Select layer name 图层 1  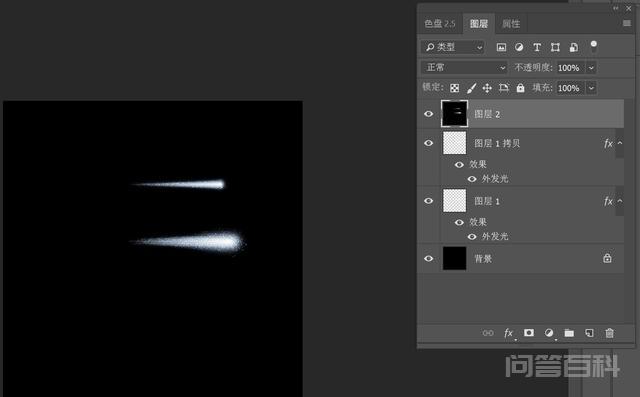pos(487,201)
